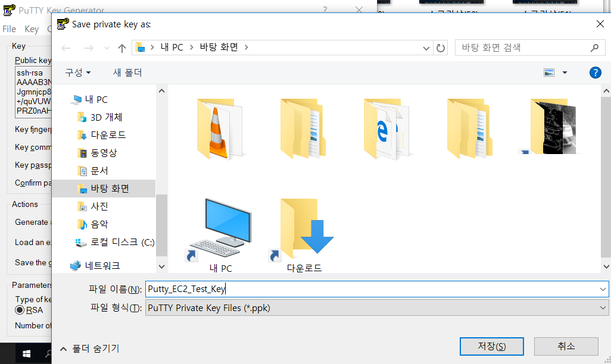Image resolution: width=611 pixels, height=364 pixels.
Task: Select 로컬 디스크 (C:) in the tree
Action: coord(122,242)
